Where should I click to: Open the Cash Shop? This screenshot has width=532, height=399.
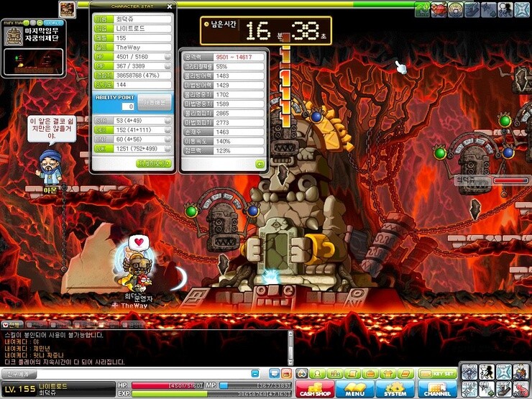(x=315, y=389)
